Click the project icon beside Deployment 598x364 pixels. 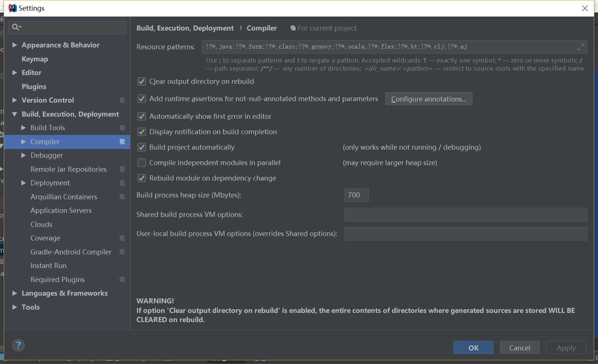pos(122,183)
